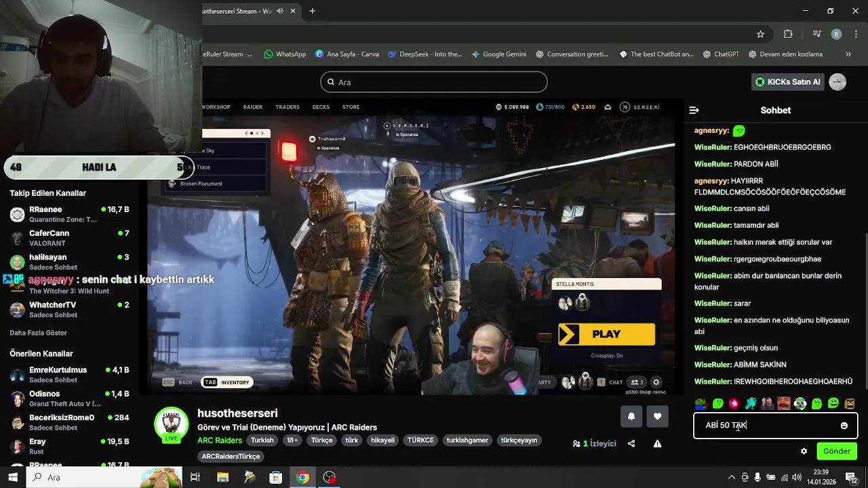
Task: Open the emoji picker in chat input
Action: click(844, 426)
